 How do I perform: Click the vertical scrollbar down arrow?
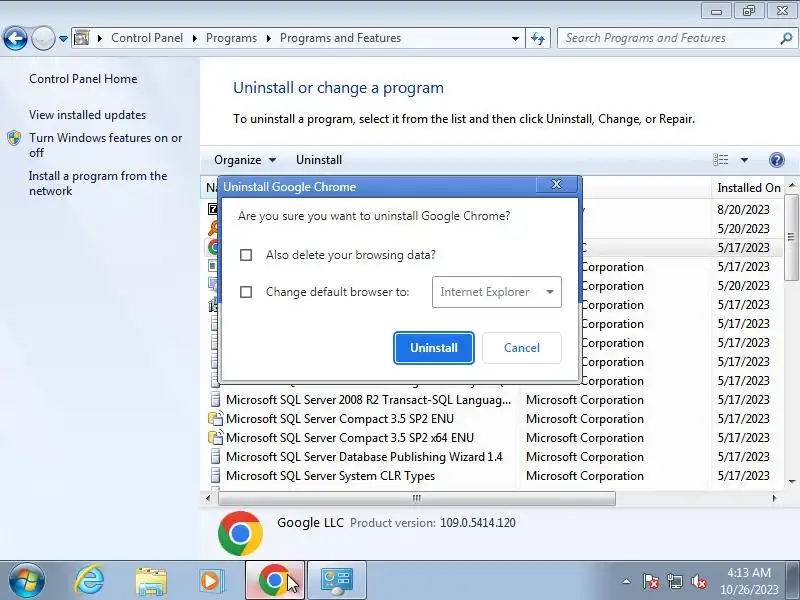click(792, 481)
